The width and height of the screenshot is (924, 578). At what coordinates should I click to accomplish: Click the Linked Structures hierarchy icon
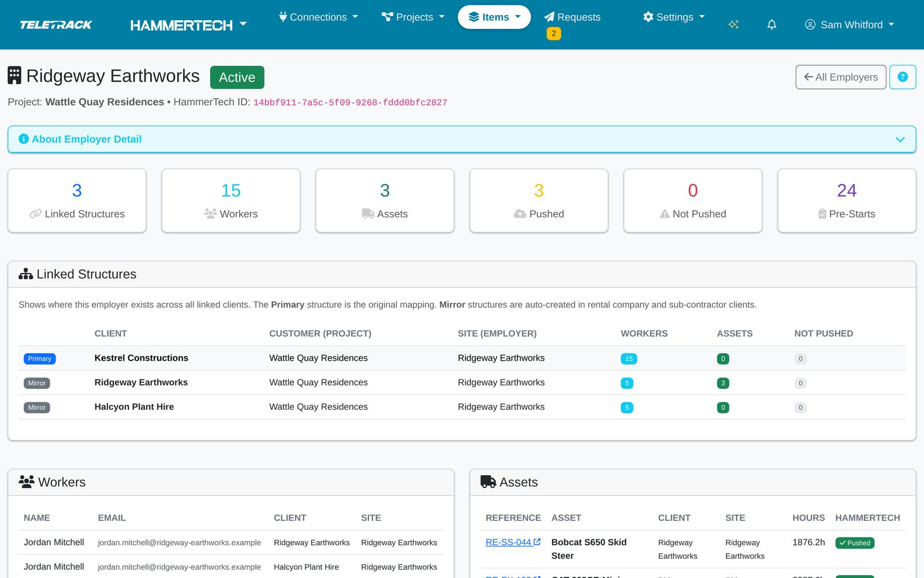pyautogui.click(x=25, y=274)
